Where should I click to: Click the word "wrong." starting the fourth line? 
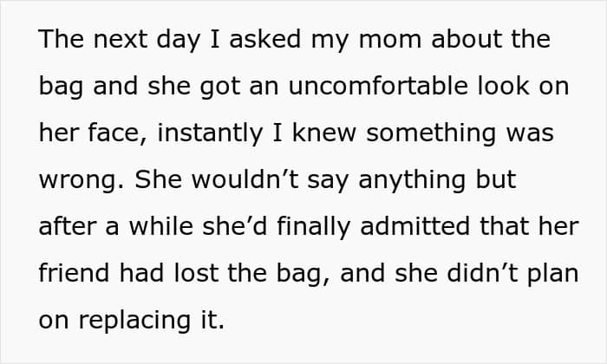tap(82, 180)
